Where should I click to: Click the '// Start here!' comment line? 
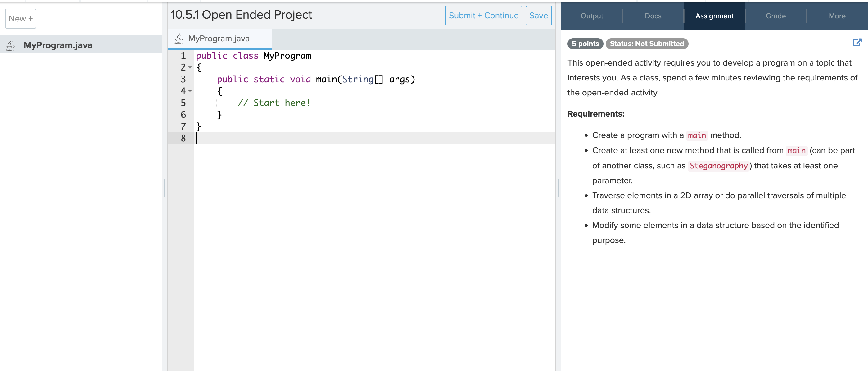click(x=274, y=103)
